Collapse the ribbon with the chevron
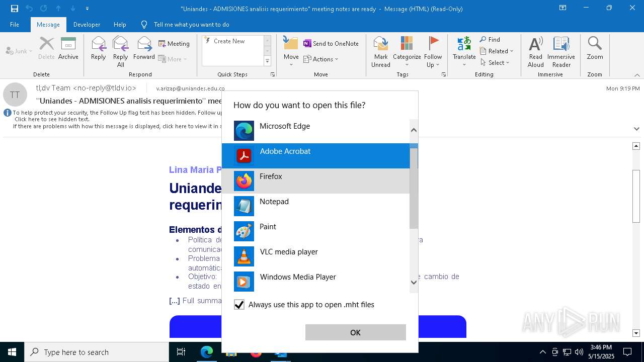 [637, 75]
